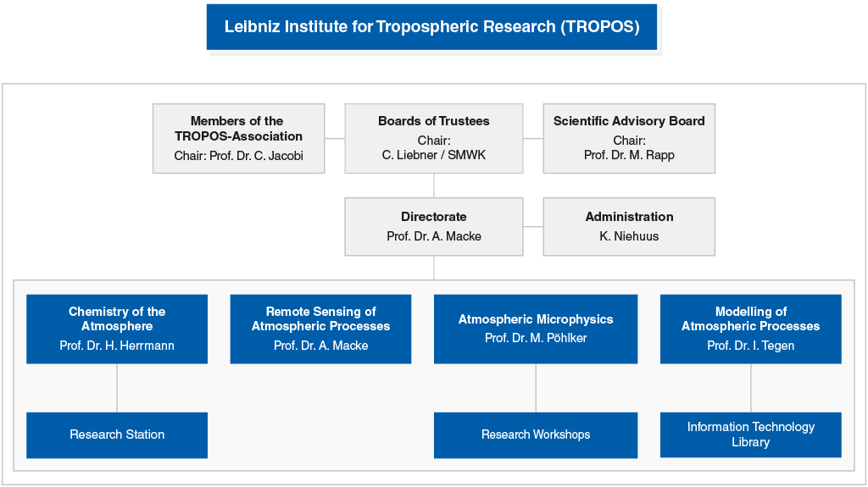Click the Research Station box
The image size is (868, 487).
(117, 434)
